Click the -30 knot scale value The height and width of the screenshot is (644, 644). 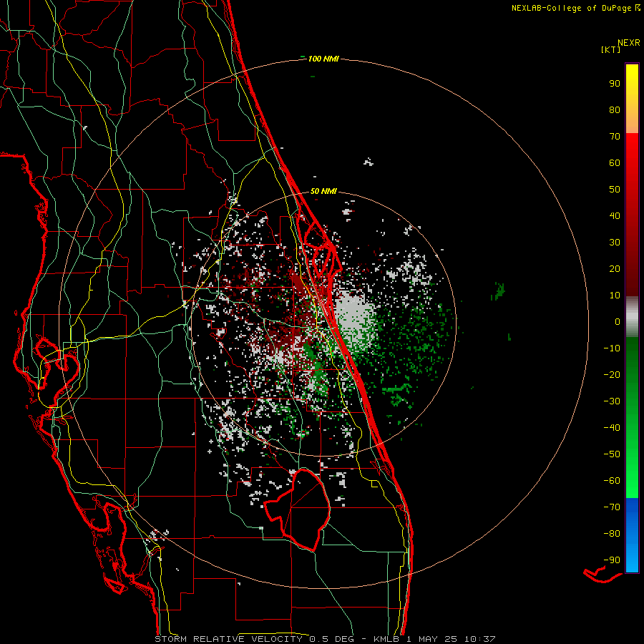(612, 401)
